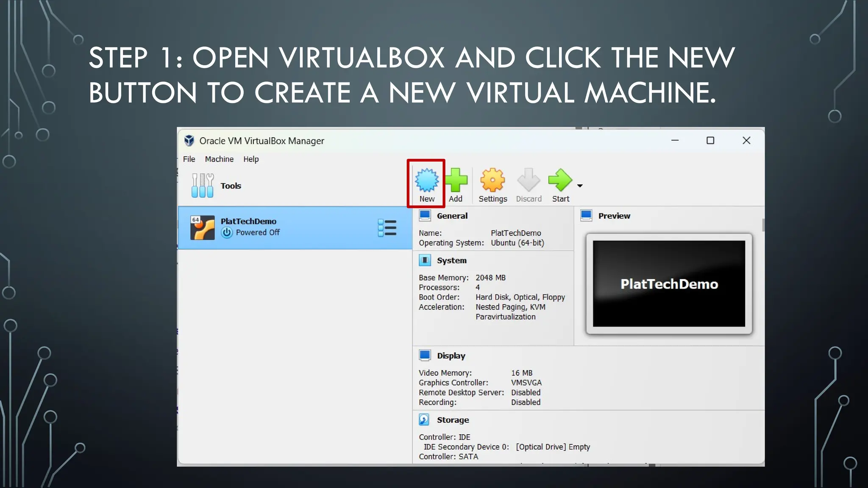Click the Nested Paging, KVM acceleration value

510,307
